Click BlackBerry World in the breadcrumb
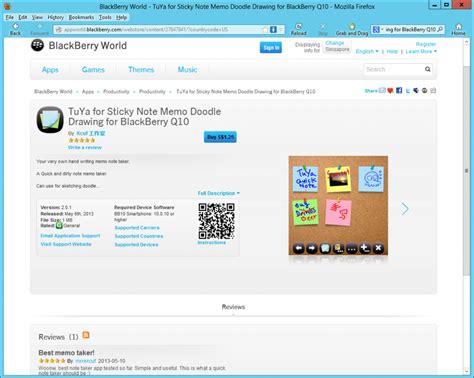 53,91
